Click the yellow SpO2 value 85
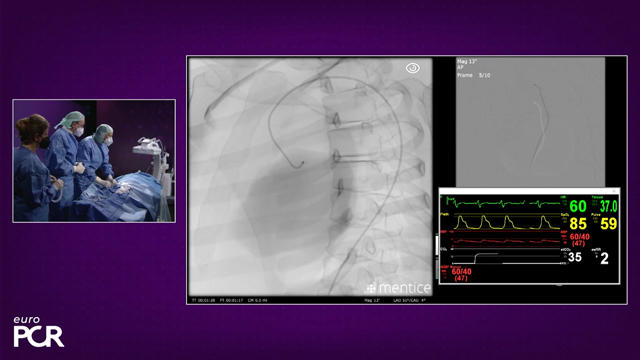640x360 pixels. pyautogui.click(x=578, y=224)
